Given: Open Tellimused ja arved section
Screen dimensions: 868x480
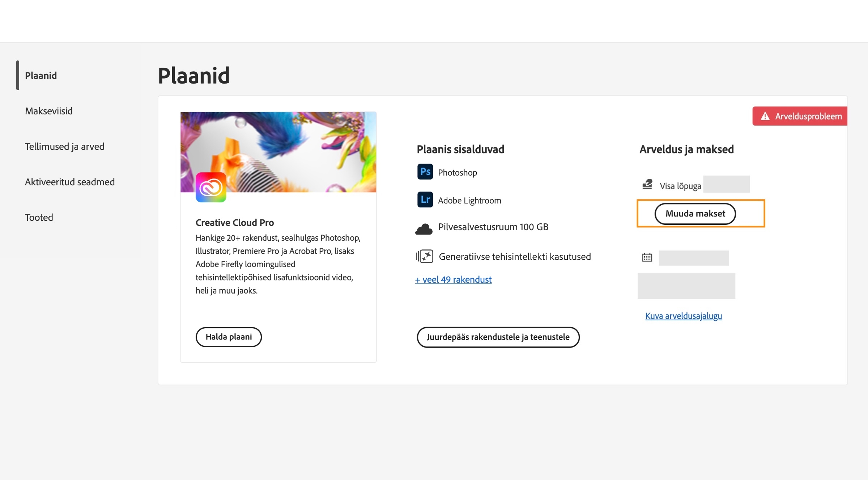Looking at the screenshot, I should coord(64,146).
